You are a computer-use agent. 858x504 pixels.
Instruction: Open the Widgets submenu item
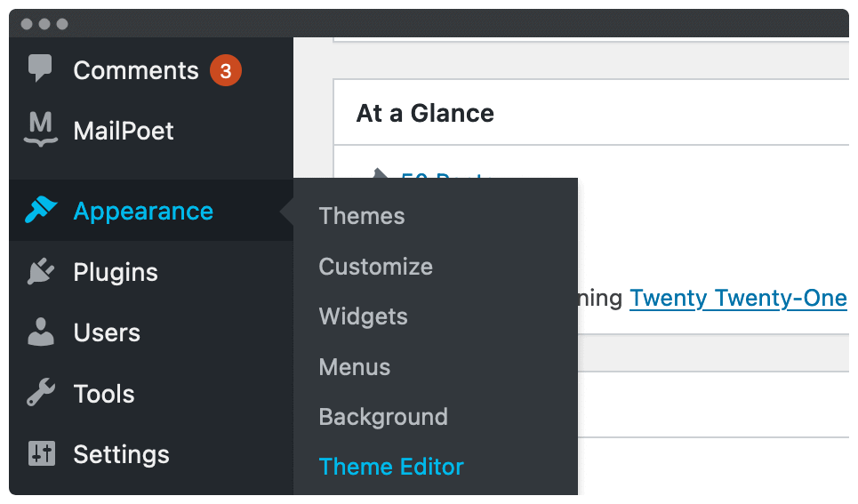coord(364,316)
